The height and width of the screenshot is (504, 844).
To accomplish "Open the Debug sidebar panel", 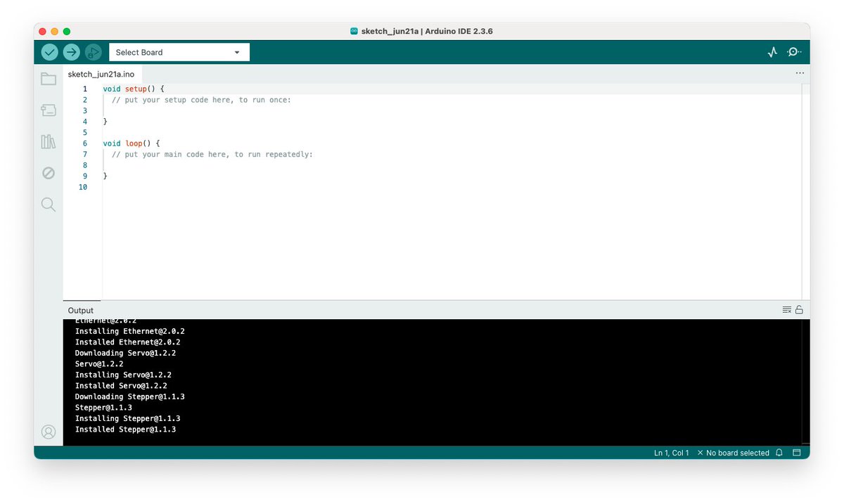I will [49, 173].
